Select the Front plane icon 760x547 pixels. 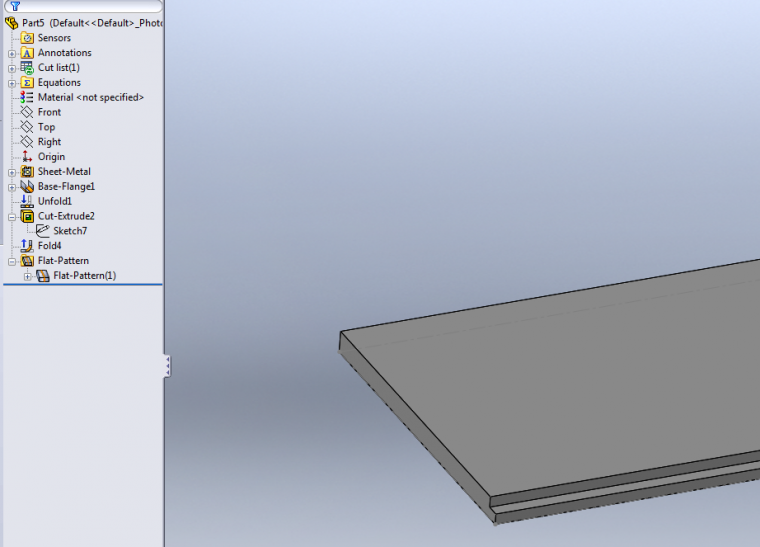click(x=27, y=112)
